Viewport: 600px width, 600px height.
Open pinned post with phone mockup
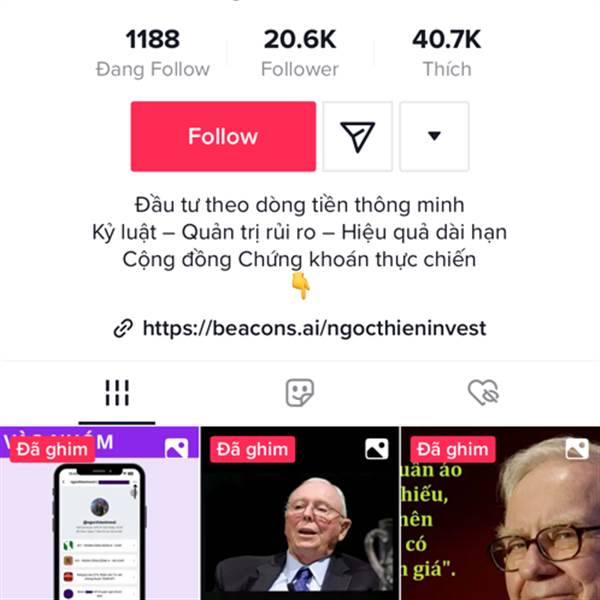pos(99,513)
